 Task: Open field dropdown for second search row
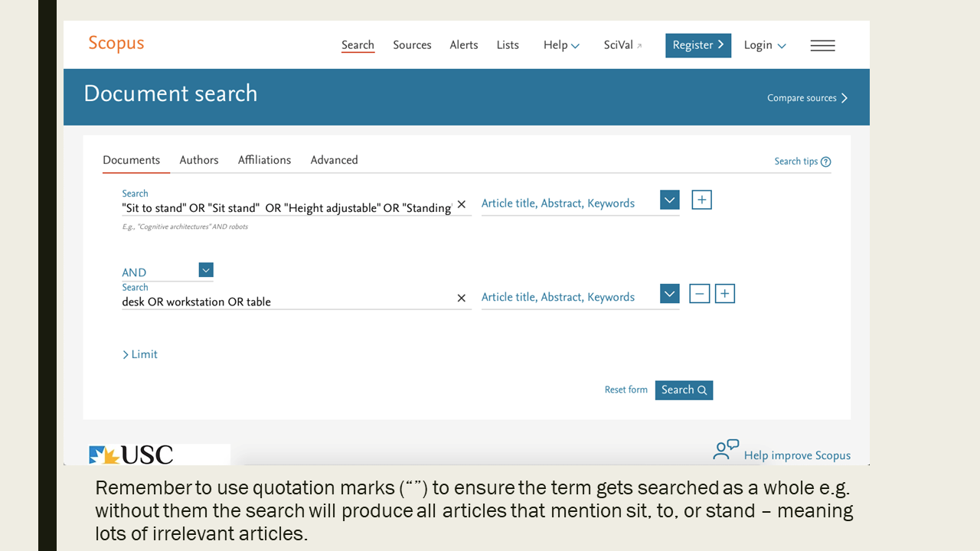point(670,294)
